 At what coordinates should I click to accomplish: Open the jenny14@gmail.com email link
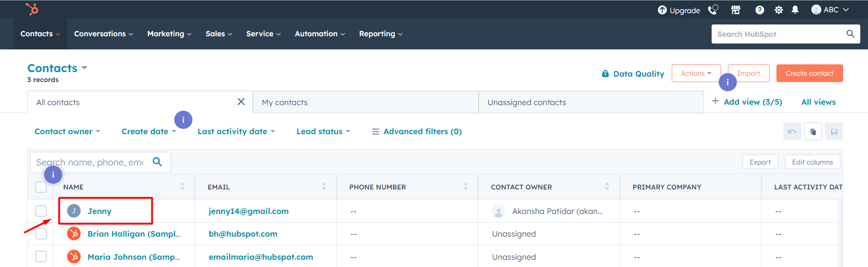coord(248,211)
